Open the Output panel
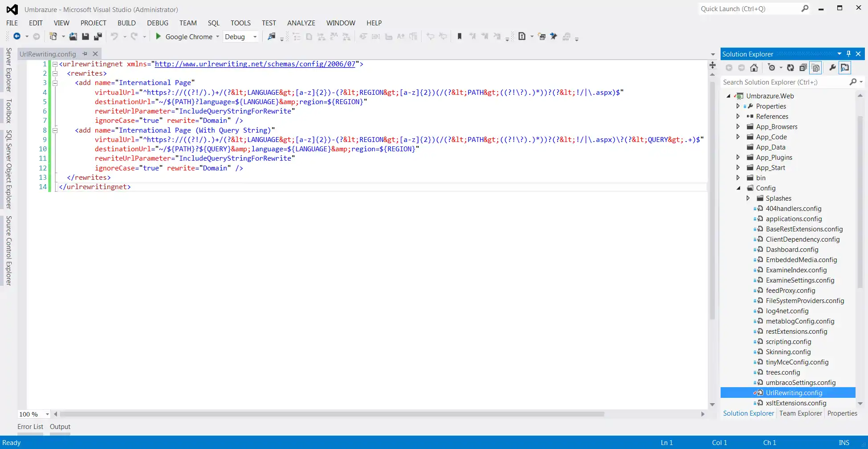The width and height of the screenshot is (868, 449). click(x=60, y=426)
